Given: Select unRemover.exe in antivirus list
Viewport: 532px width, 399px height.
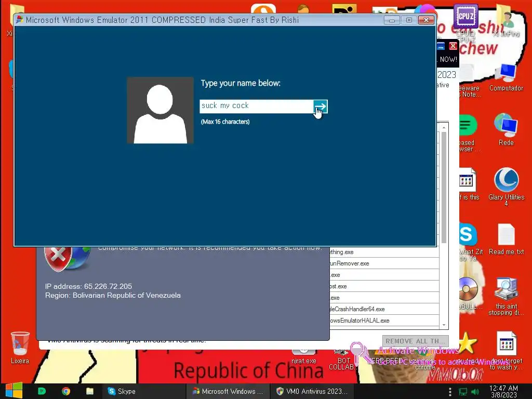Looking at the screenshot, I should coord(384,263).
